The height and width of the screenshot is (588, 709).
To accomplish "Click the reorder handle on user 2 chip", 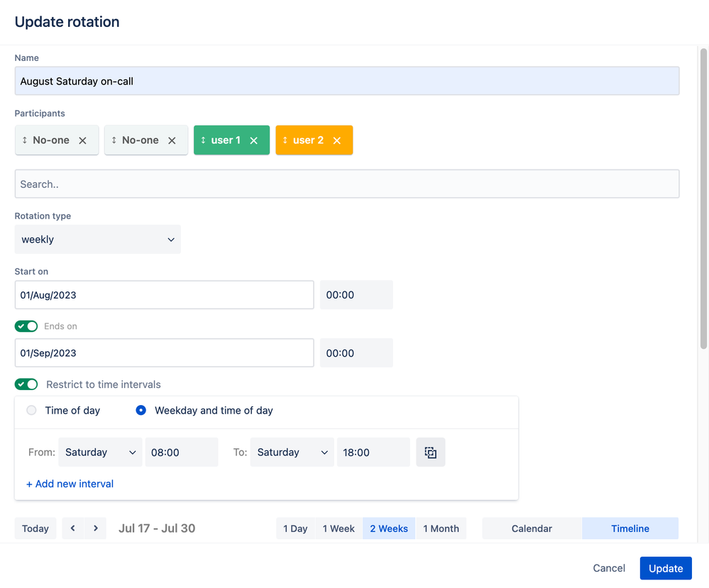I will [285, 140].
